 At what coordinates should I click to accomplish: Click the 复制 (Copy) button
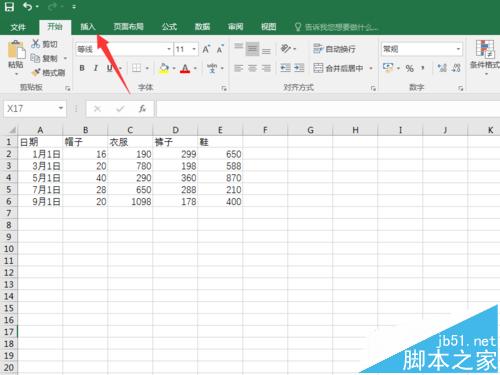[45, 58]
